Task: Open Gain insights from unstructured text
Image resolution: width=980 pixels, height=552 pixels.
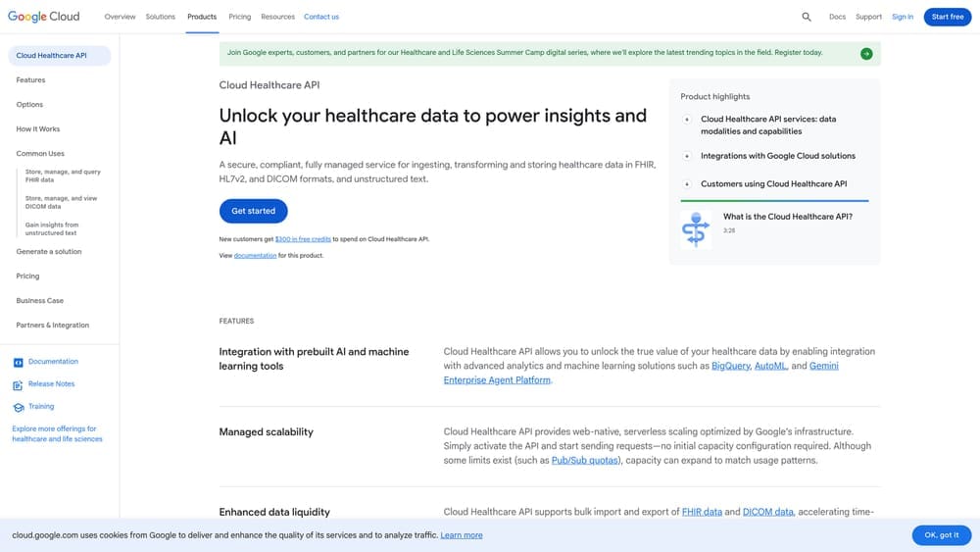Action: point(52,228)
